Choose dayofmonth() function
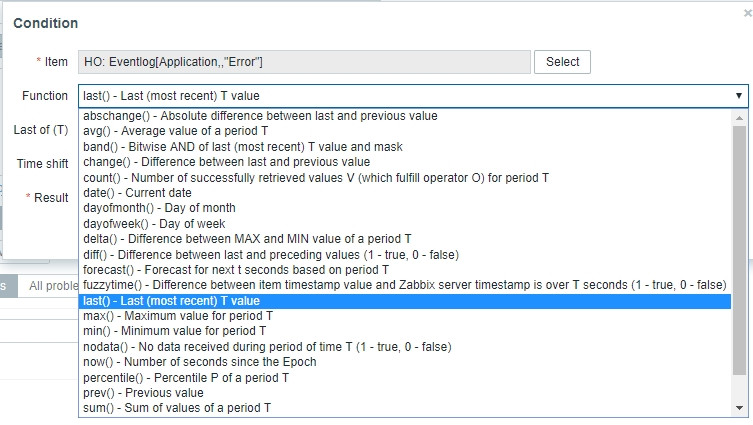 tap(404, 208)
